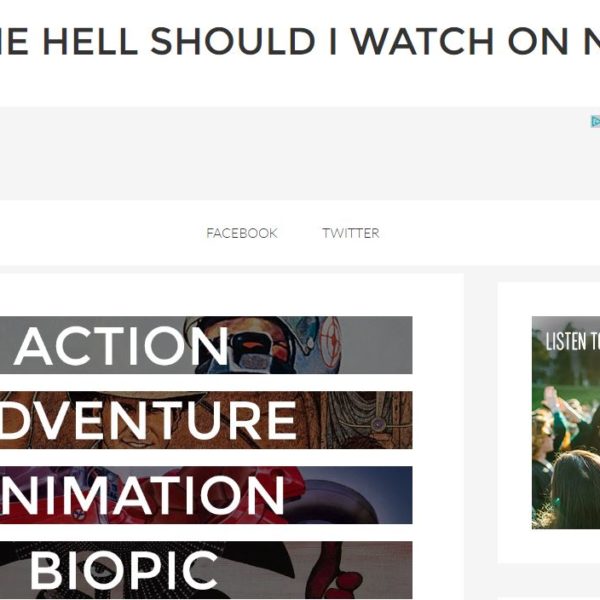Choose the ANIMATION genre banner
The image size is (600, 600).
[x=206, y=495]
